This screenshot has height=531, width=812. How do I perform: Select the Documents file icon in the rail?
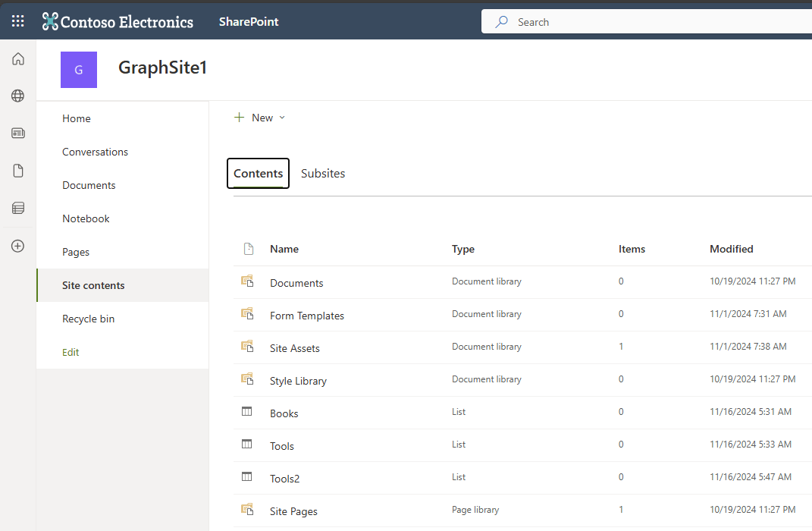pyautogui.click(x=17, y=170)
